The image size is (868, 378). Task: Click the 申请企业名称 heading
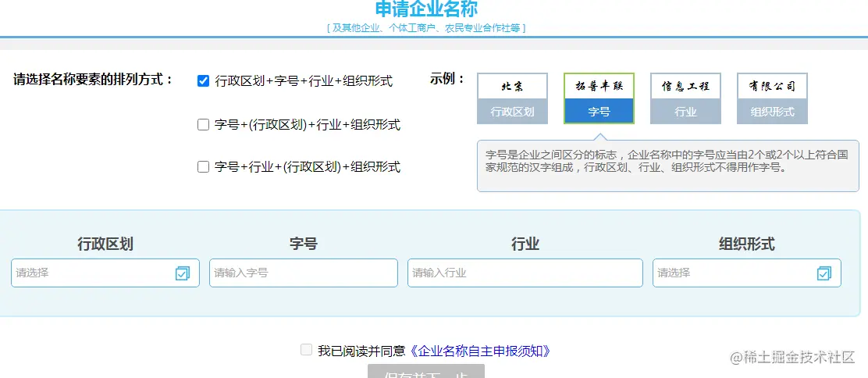point(426,9)
